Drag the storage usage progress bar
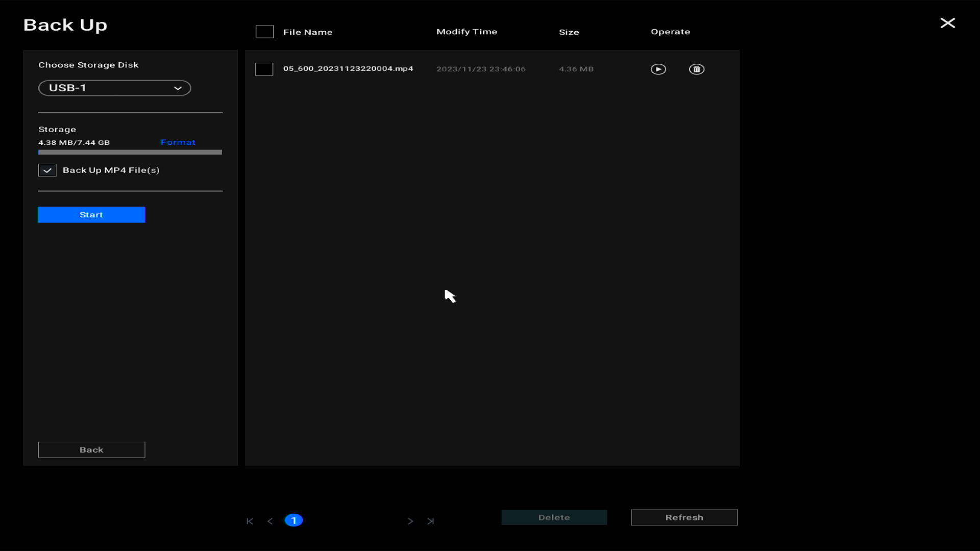 [x=130, y=152]
